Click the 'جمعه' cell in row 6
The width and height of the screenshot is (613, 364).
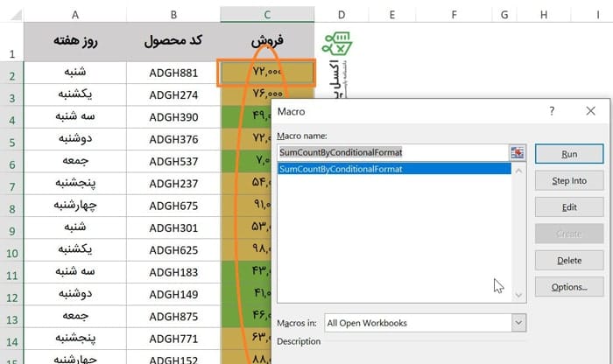tap(75, 161)
